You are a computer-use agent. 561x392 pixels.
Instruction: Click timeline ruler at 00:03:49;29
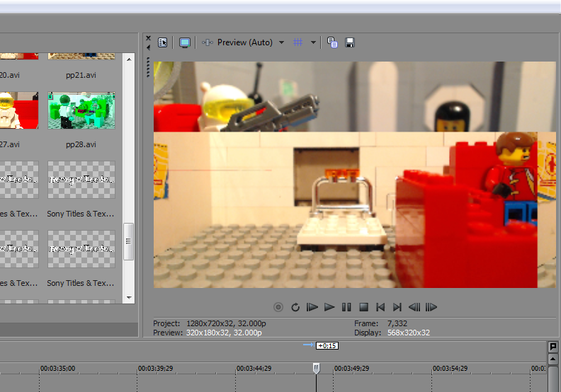pyautogui.click(x=351, y=369)
